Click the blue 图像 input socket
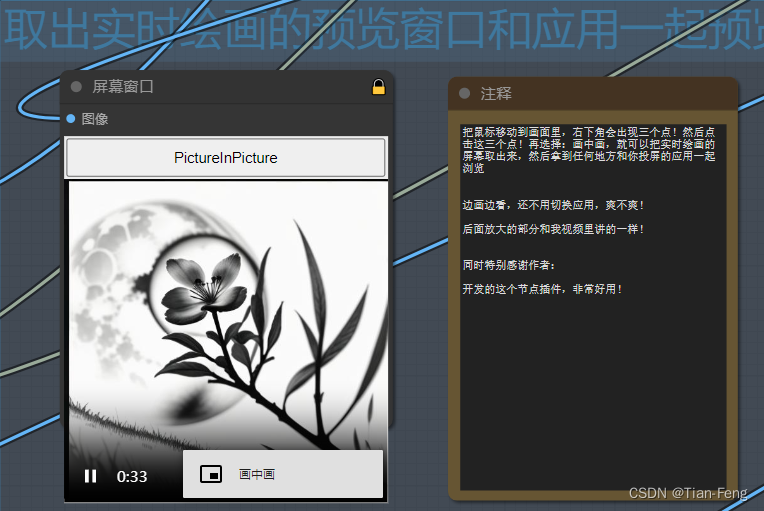Viewport: 764px width, 511px height. coord(71,118)
